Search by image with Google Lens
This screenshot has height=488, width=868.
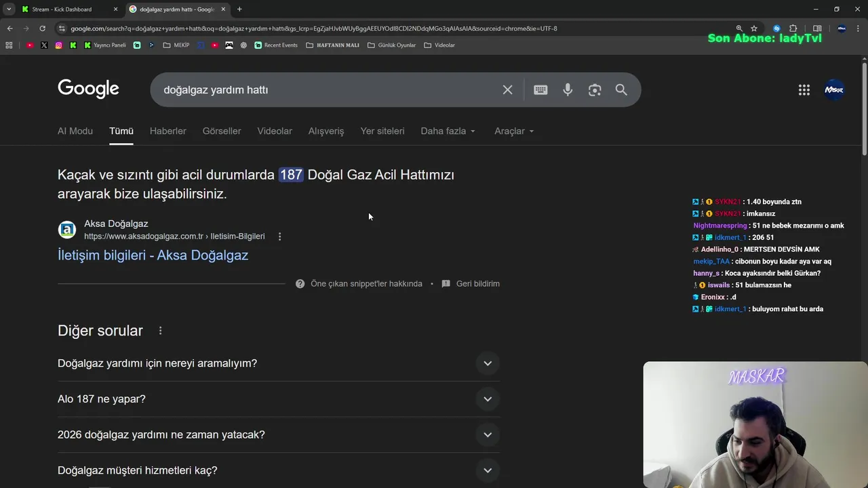point(595,89)
